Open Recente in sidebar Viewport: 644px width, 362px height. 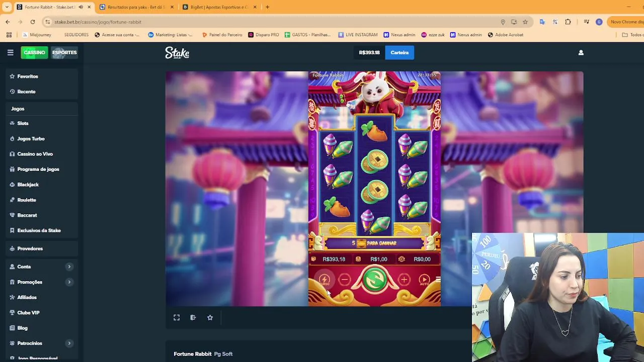[42, 92]
